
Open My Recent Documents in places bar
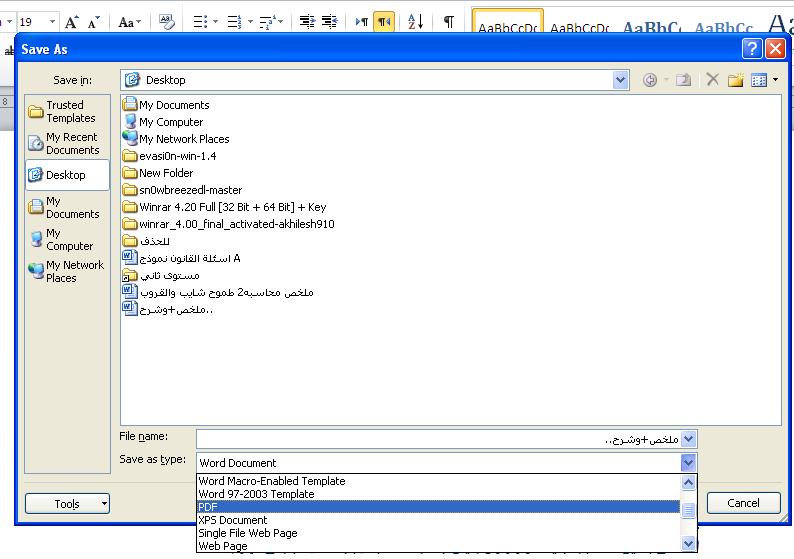pyautogui.click(x=67, y=143)
